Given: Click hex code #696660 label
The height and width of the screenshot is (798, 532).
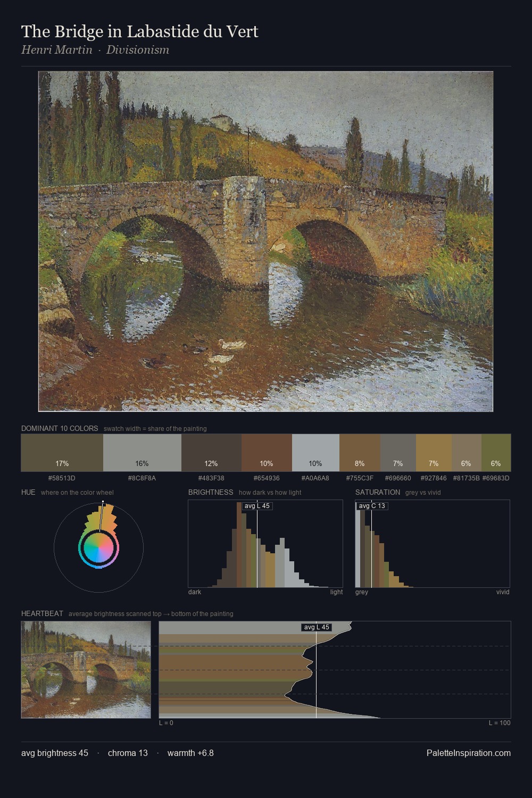Looking at the screenshot, I should point(398,478).
